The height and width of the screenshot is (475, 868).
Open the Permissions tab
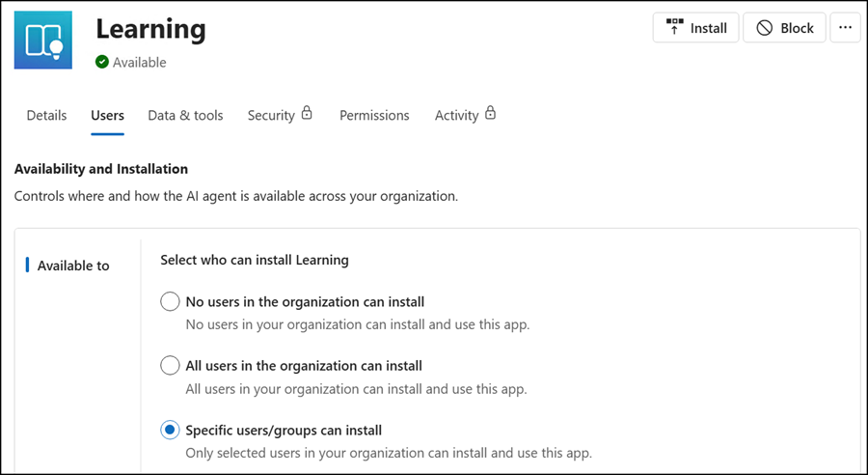click(374, 115)
